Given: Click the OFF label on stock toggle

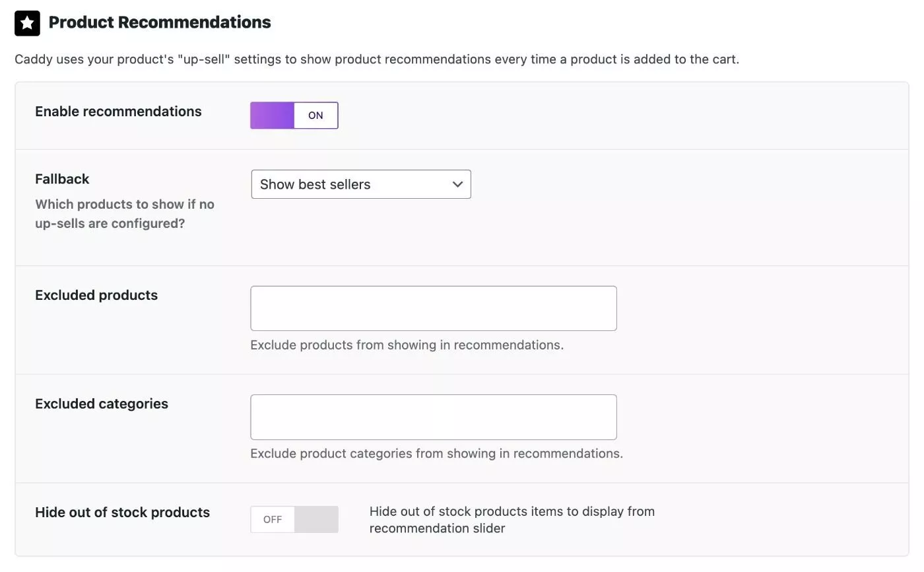Looking at the screenshot, I should click(273, 520).
